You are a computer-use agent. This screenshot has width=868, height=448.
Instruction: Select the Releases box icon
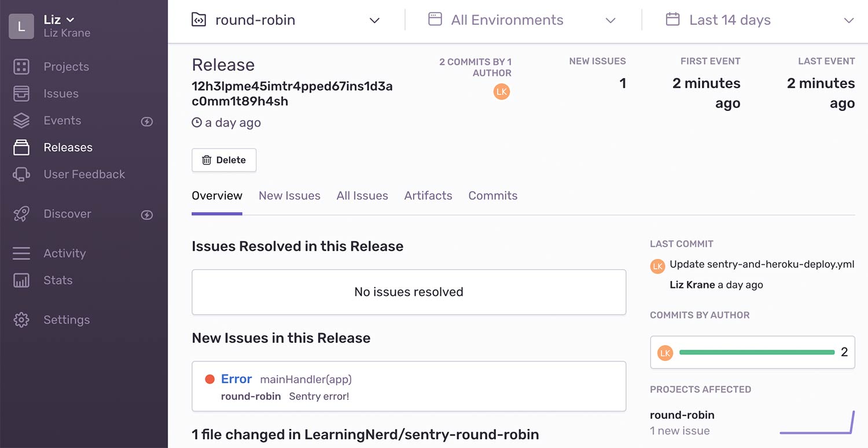pyautogui.click(x=21, y=147)
